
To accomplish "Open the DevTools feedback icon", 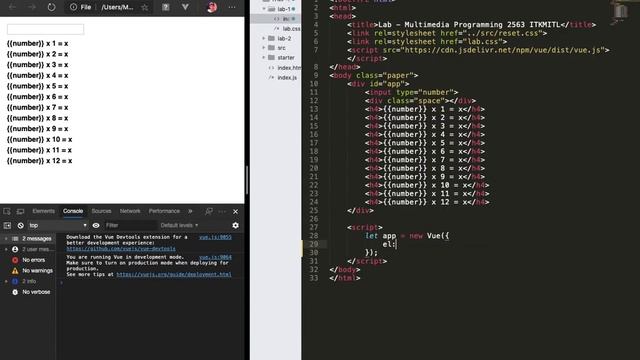I will [x=209, y=211].
